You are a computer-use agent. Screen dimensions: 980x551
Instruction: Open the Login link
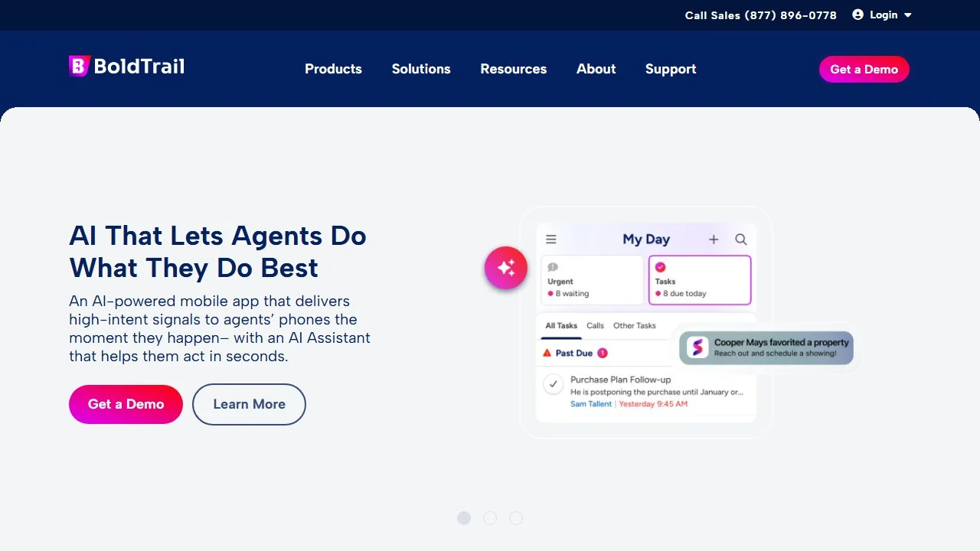click(x=884, y=15)
